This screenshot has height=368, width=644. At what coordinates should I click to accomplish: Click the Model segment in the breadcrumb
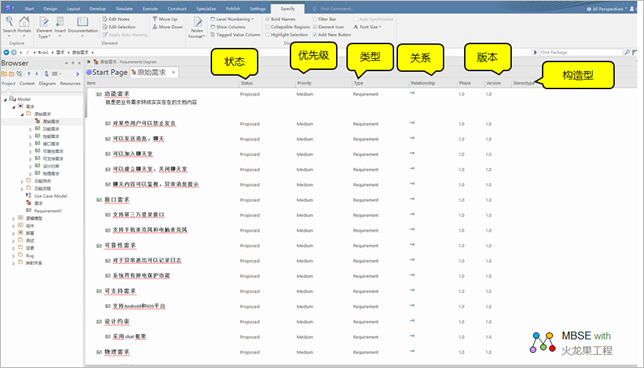pyautogui.click(x=43, y=52)
